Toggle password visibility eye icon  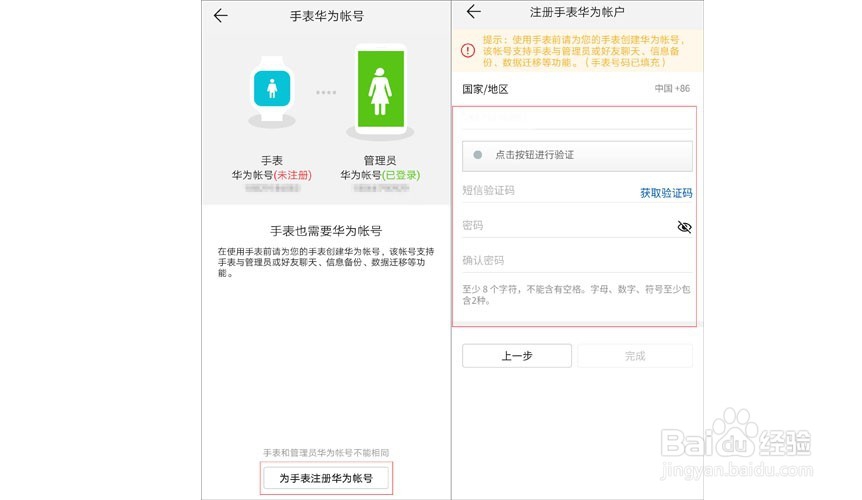pyautogui.click(x=684, y=227)
